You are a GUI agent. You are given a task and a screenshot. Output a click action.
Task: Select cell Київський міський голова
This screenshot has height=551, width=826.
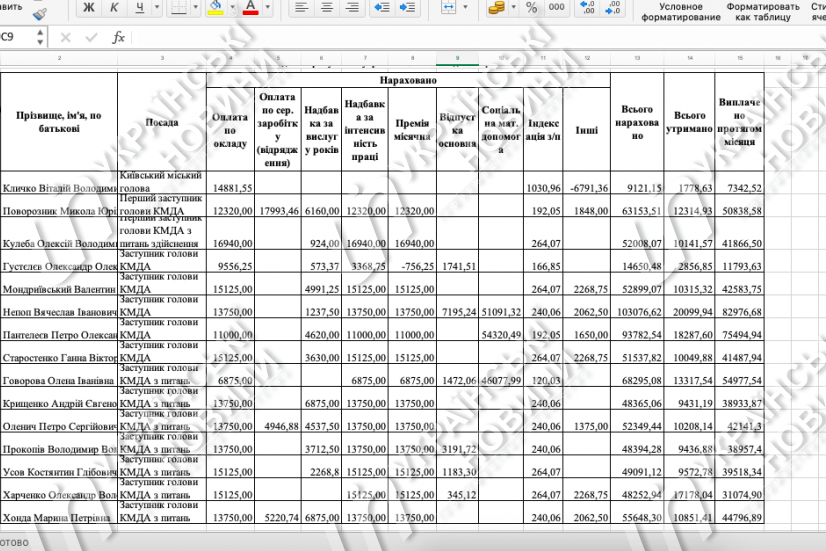162,182
